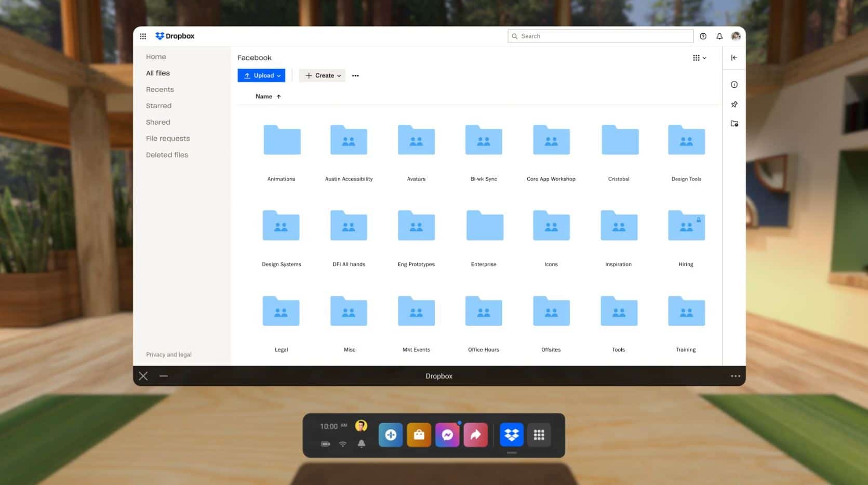
Task: Open the Dropbox home logo
Action: point(175,36)
